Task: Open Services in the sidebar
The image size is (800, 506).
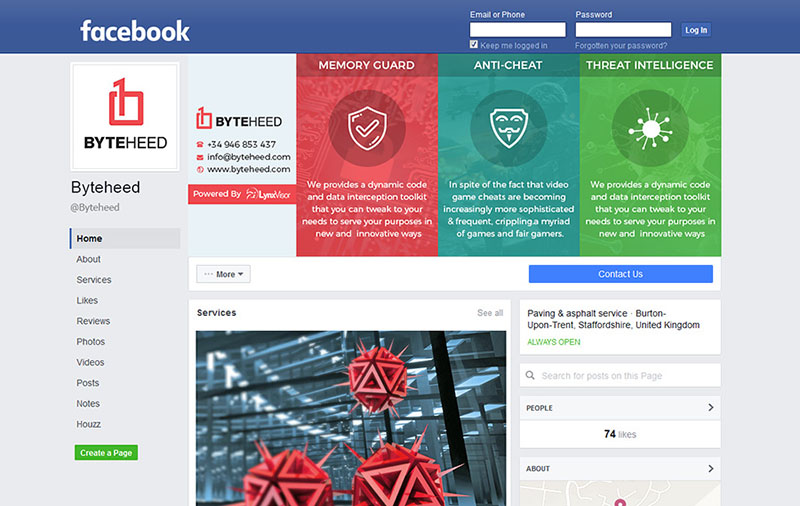Action: tap(94, 280)
